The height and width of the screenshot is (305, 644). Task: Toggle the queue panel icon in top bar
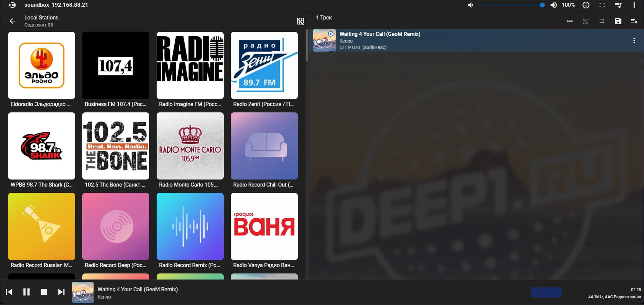click(x=618, y=5)
